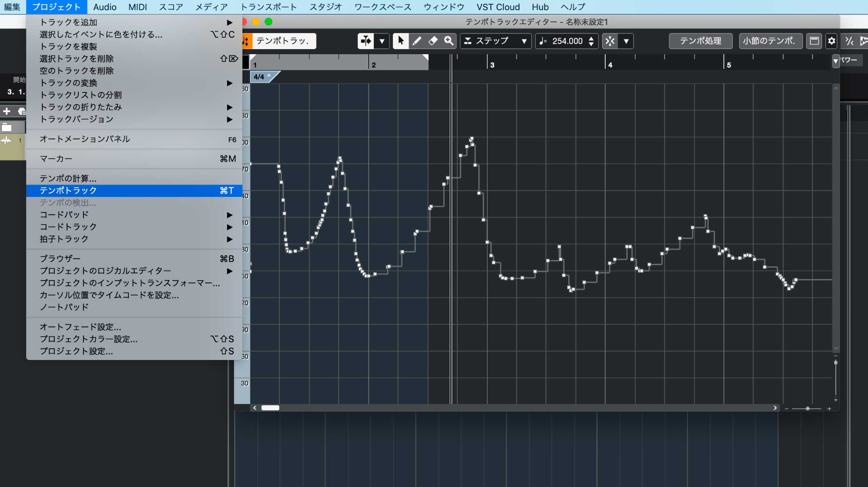Click bar 3 on the ruler
Viewport: 868px width, 487px height.
point(492,65)
